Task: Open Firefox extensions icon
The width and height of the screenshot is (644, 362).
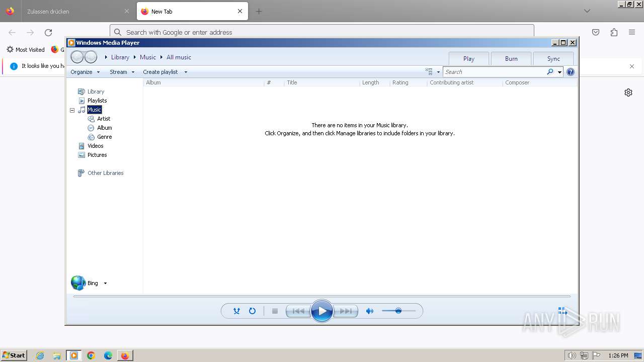Action: pyautogui.click(x=614, y=32)
